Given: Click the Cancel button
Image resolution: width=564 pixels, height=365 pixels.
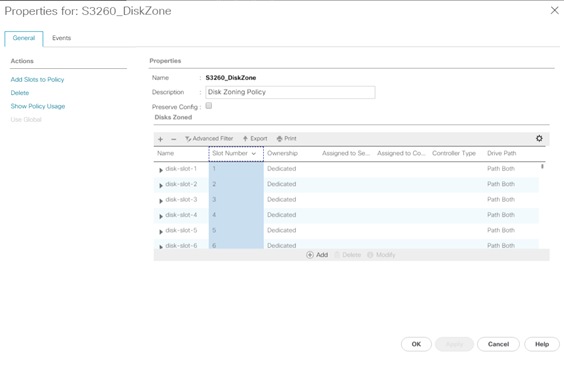Looking at the screenshot, I should (x=498, y=344).
